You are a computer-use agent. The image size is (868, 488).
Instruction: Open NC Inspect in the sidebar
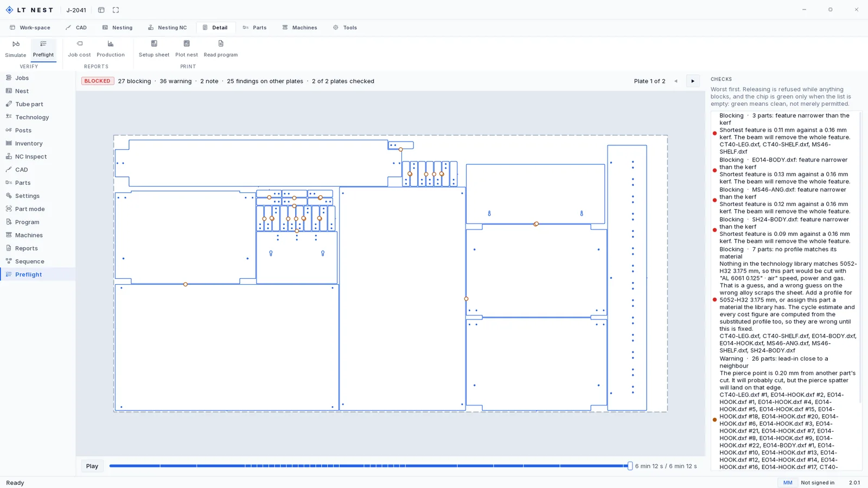(x=38, y=157)
